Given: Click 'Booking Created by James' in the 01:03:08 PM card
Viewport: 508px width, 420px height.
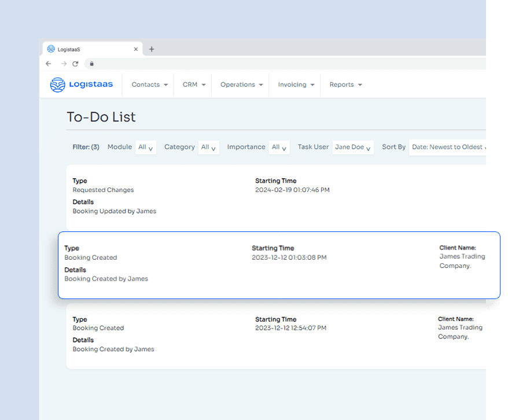Looking at the screenshot, I should [106, 279].
